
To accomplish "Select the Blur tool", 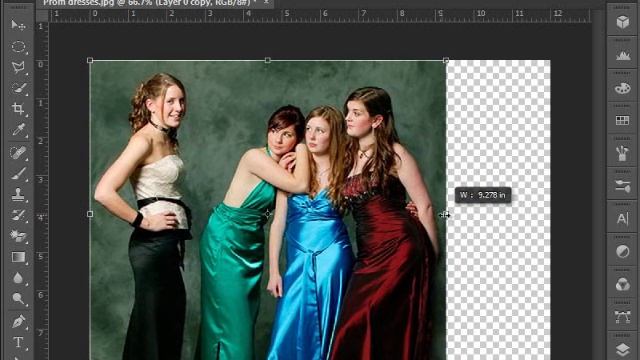I will pos(18,278).
